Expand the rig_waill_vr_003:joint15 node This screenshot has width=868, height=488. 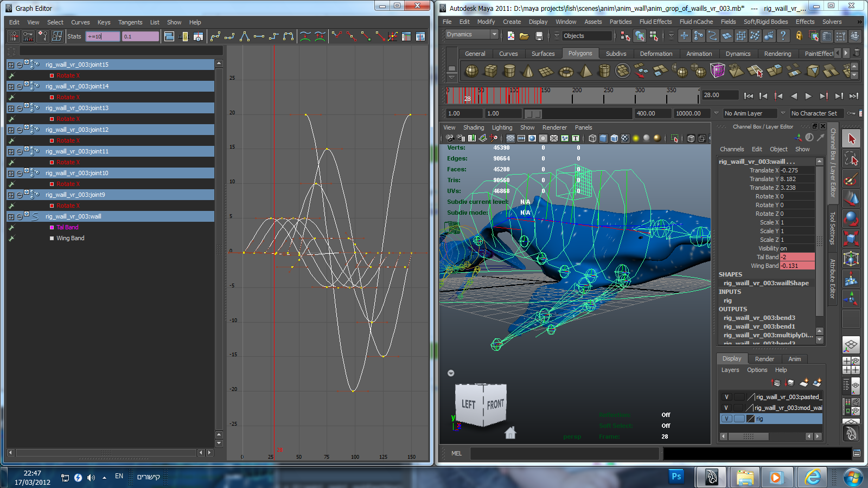(x=11, y=65)
